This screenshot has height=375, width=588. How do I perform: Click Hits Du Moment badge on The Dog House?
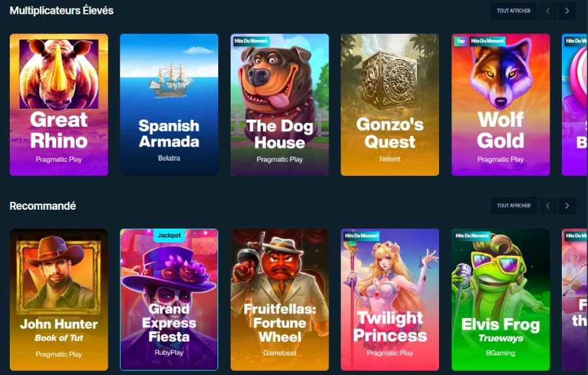click(x=251, y=41)
